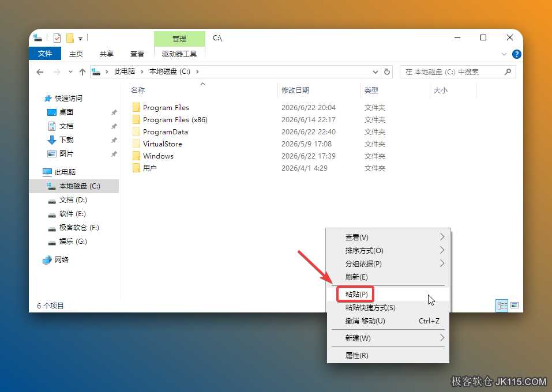Switch to the 查看 ribbon tab
This screenshot has width=552, height=392.
pos(137,54)
